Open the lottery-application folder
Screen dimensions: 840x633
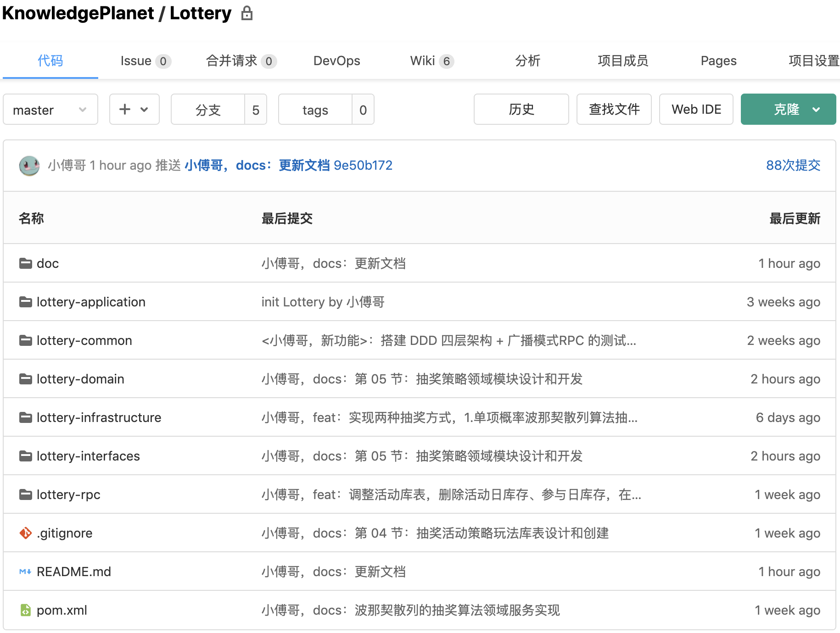(x=91, y=302)
